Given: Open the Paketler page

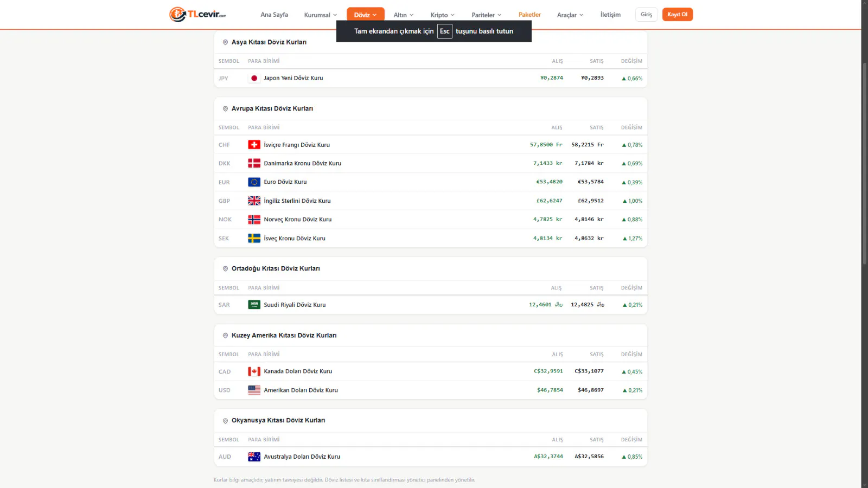Looking at the screenshot, I should click(529, 15).
